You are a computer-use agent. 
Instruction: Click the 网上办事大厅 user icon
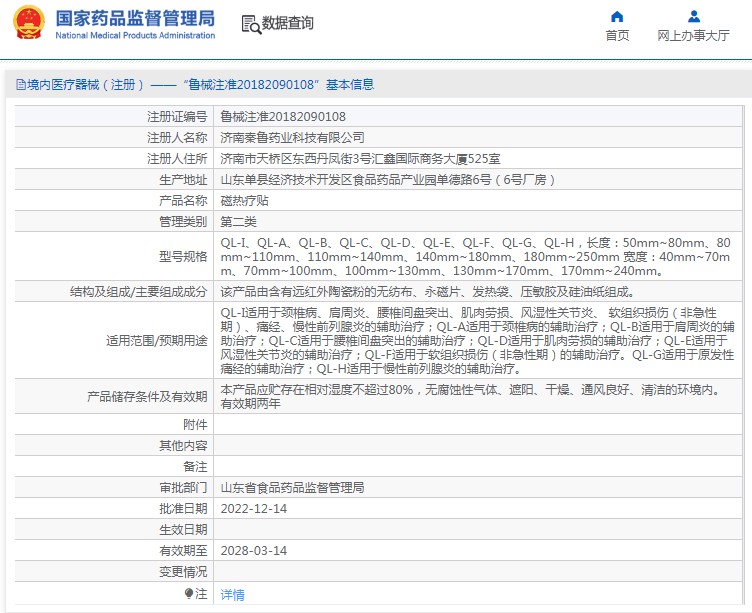[693, 17]
